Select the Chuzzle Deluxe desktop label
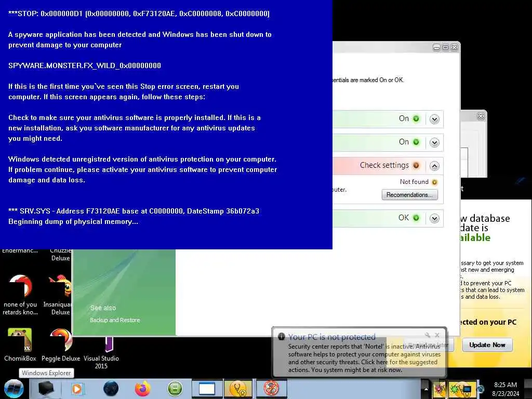The image size is (532, 399). coord(60,255)
